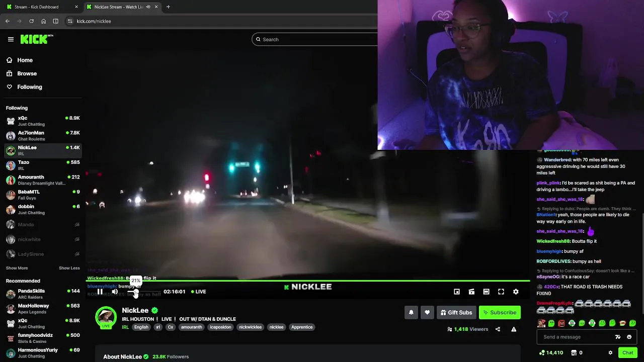Toggle browser sidebar panel icon
This screenshot has width=644, height=362.
pyautogui.click(x=55, y=21)
